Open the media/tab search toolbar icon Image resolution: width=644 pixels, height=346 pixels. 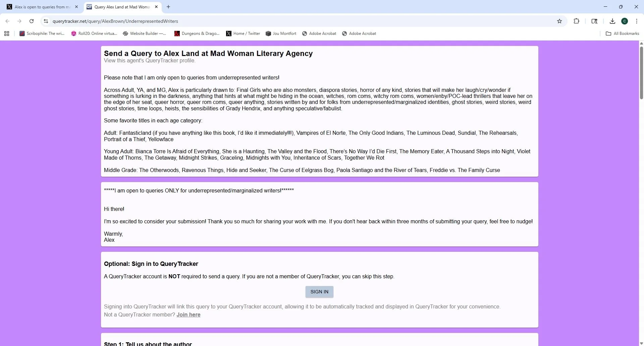pyautogui.click(x=594, y=21)
